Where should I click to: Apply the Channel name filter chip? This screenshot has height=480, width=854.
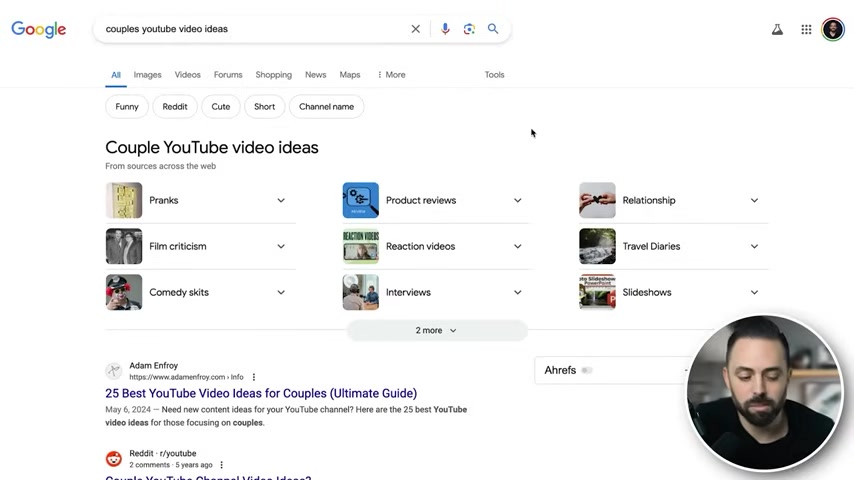pos(326,107)
